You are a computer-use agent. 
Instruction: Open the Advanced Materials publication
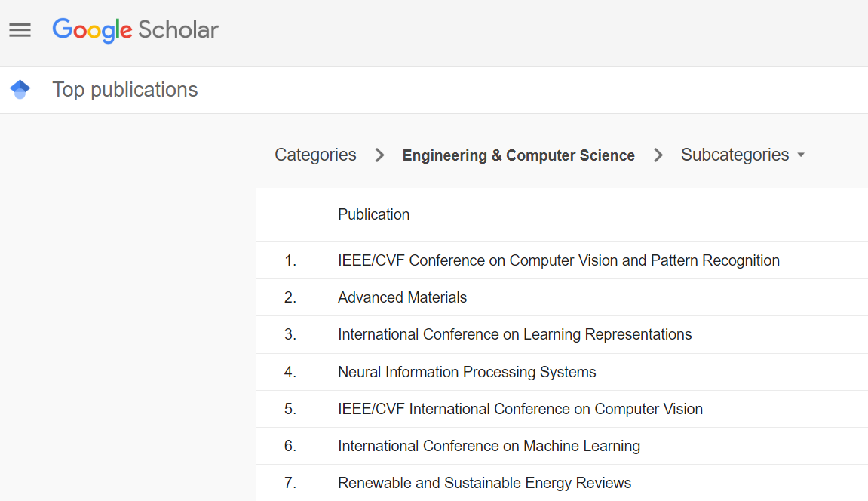(x=402, y=297)
